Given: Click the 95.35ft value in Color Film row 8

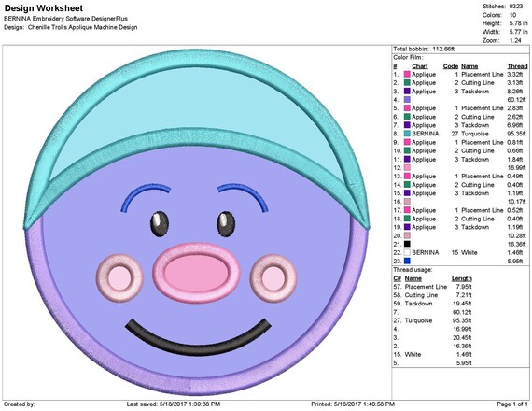Looking at the screenshot, I should (x=516, y=134).
